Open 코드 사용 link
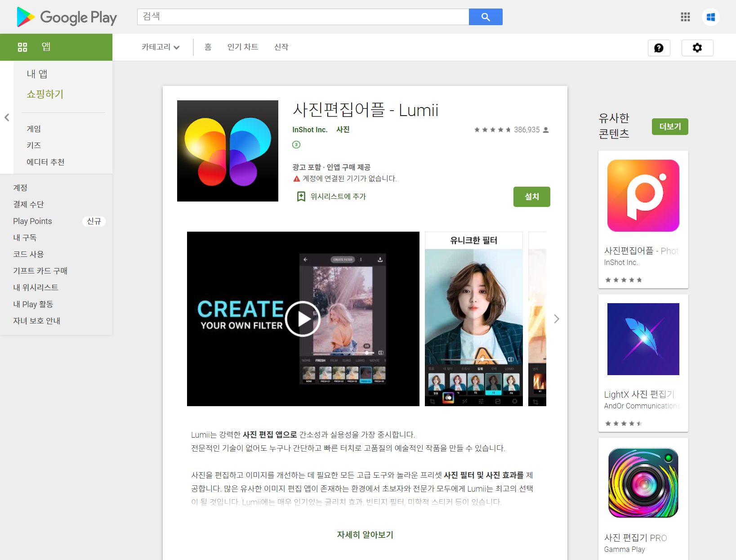 [28, 254]
